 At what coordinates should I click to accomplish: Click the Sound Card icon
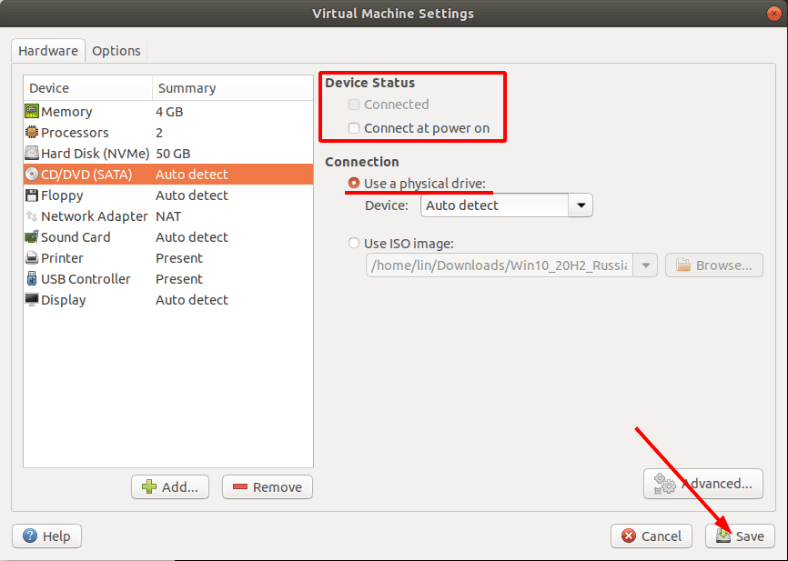point(32,237)
